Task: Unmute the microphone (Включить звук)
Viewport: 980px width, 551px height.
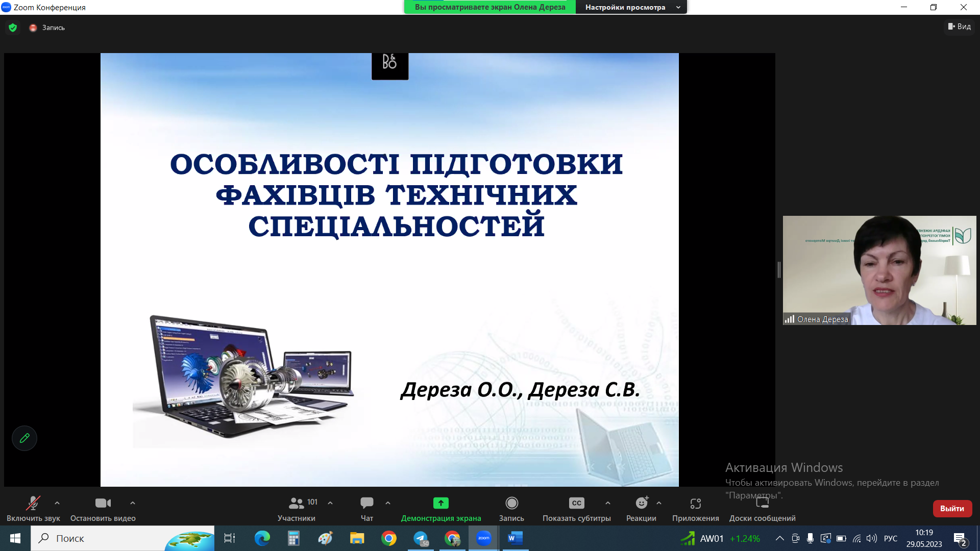Action: pyautogui.click(x=33, y=503)
